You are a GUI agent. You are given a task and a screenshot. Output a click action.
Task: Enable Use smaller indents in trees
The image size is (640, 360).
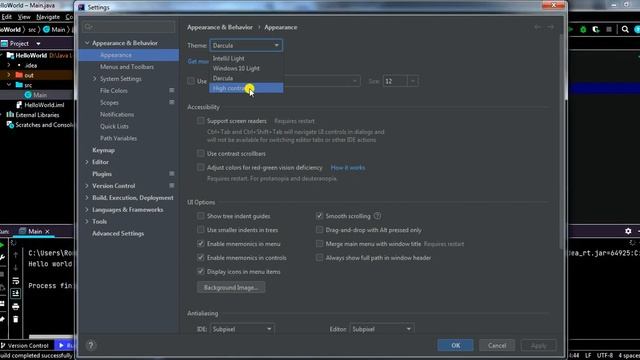(x=200, y=230)
